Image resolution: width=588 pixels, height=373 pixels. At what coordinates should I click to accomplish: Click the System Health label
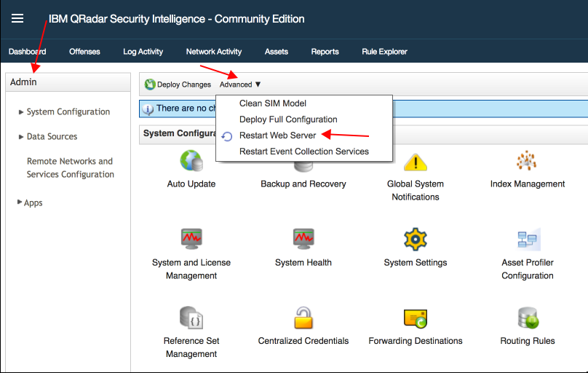(303, 263)
